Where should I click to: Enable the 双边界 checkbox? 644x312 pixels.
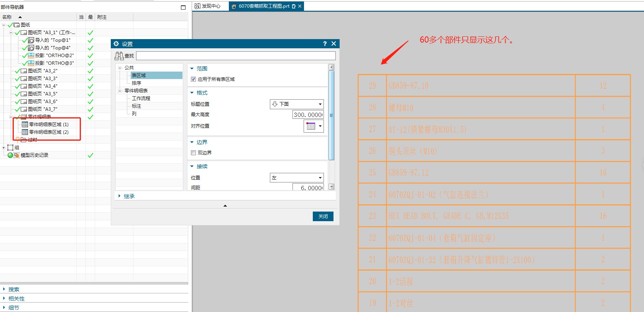pos(193,153)
